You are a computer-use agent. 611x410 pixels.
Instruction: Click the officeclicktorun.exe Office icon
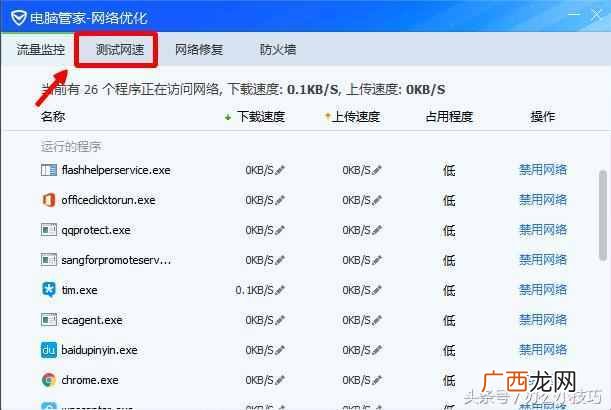pos(49,200)
